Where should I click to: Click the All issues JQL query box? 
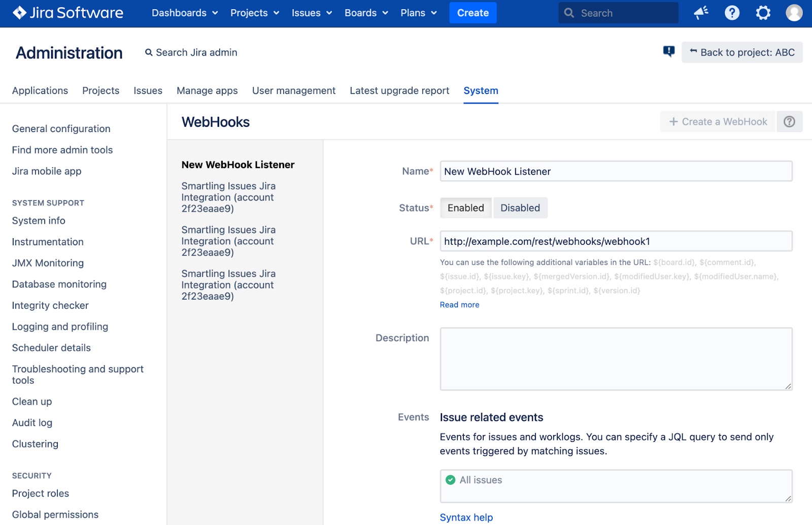(x=616, y=486)
